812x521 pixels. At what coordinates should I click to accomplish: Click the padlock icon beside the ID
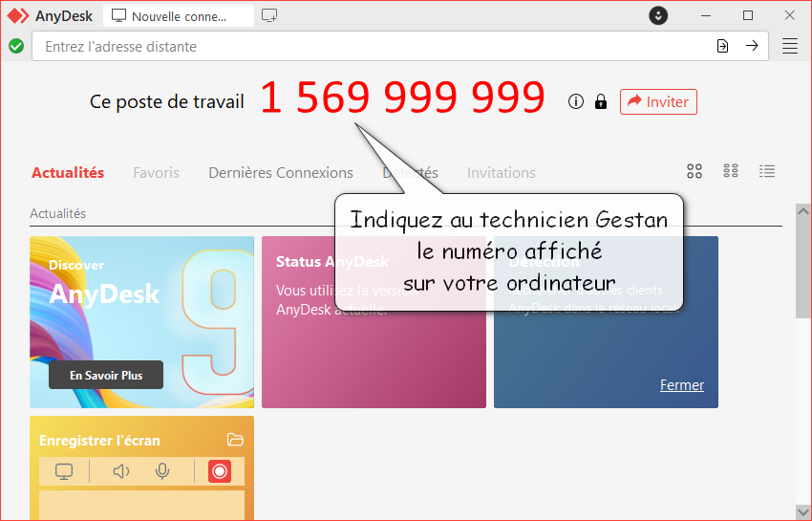click(601, 101)
